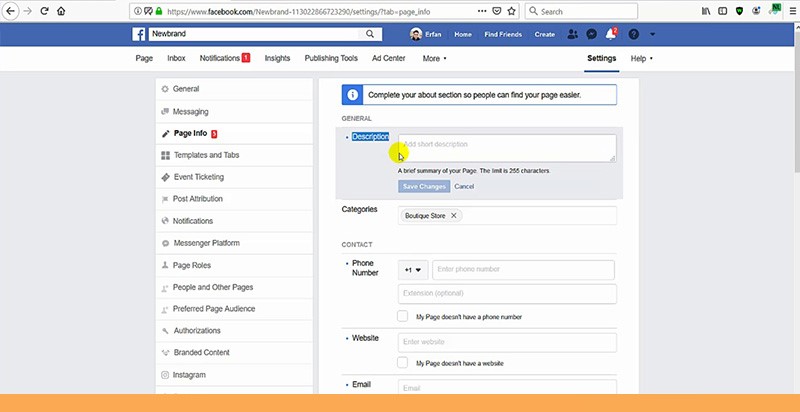Image resolution: width=800 pixels, height=412 pixels.
Task: Open the Help dropdown menu
Action: 641,59
